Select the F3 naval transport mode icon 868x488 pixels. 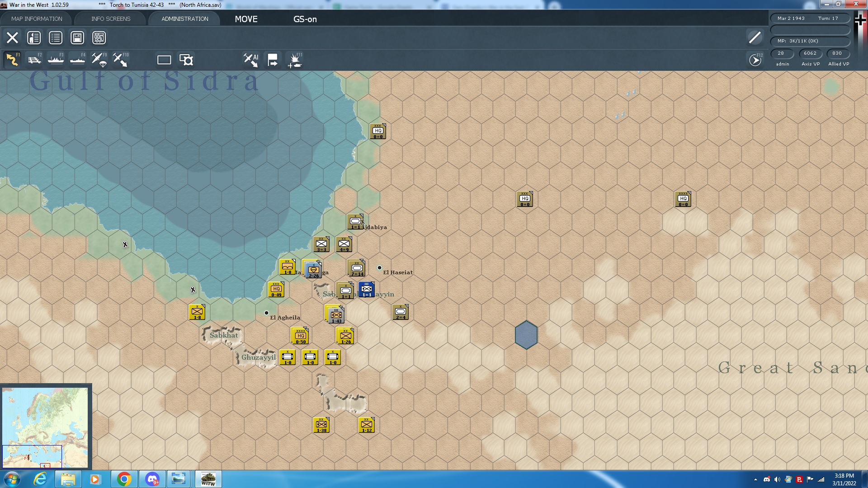[56, 60]
